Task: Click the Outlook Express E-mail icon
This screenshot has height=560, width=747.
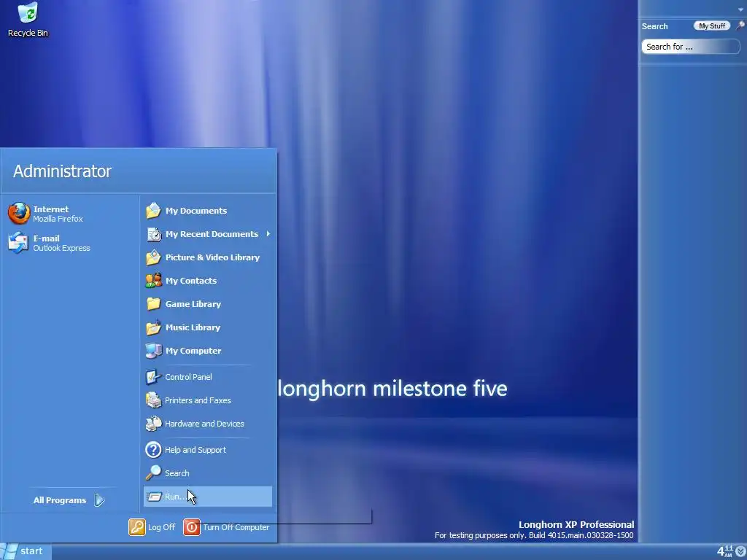Action: [x=18, y=242]
